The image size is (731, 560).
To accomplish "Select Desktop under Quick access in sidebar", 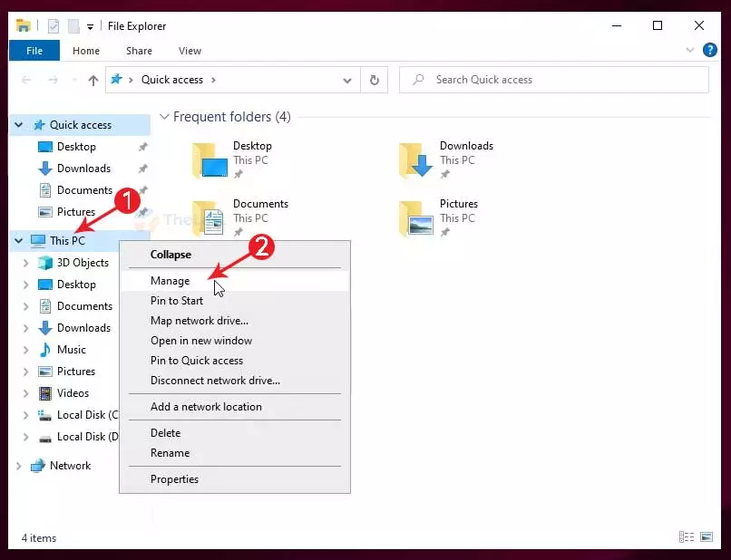I will coord(76,147).
